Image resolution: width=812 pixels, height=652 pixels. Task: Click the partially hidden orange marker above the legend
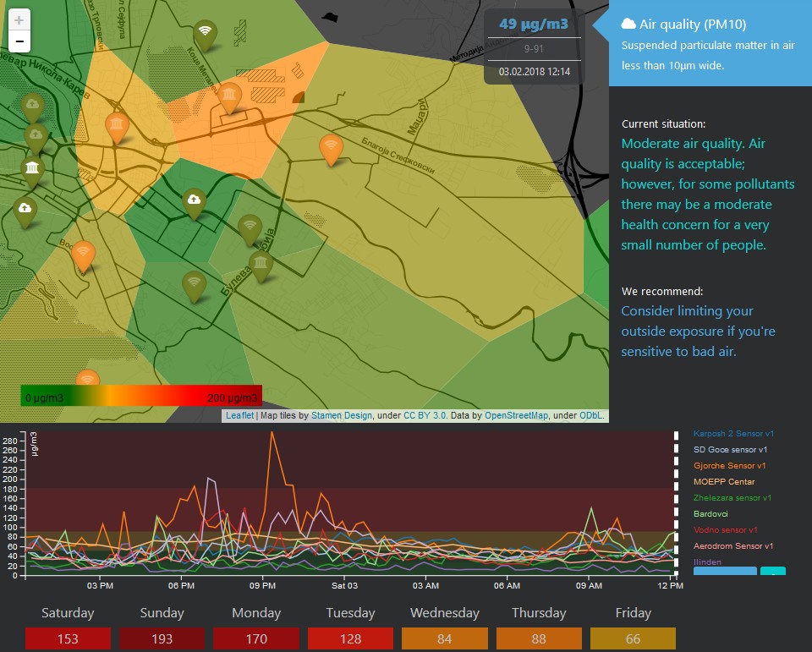[87, 380]
